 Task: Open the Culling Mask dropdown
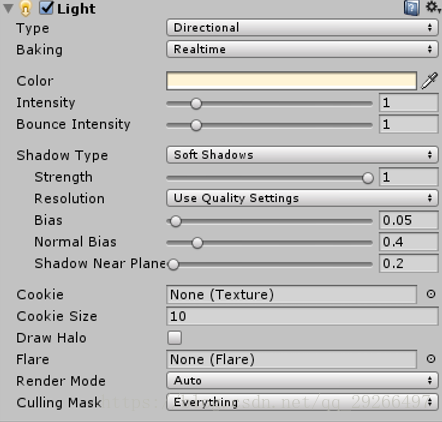(x=302, y=402)
